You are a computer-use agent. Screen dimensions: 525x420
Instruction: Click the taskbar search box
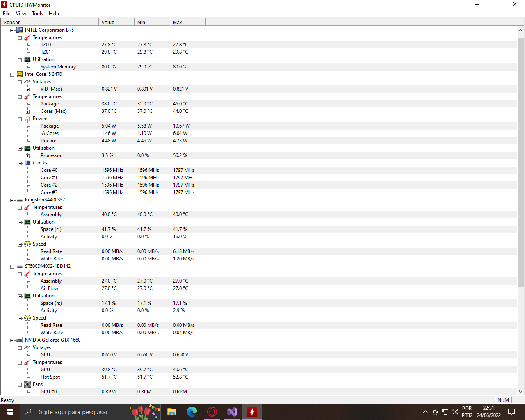coord(90,412)
